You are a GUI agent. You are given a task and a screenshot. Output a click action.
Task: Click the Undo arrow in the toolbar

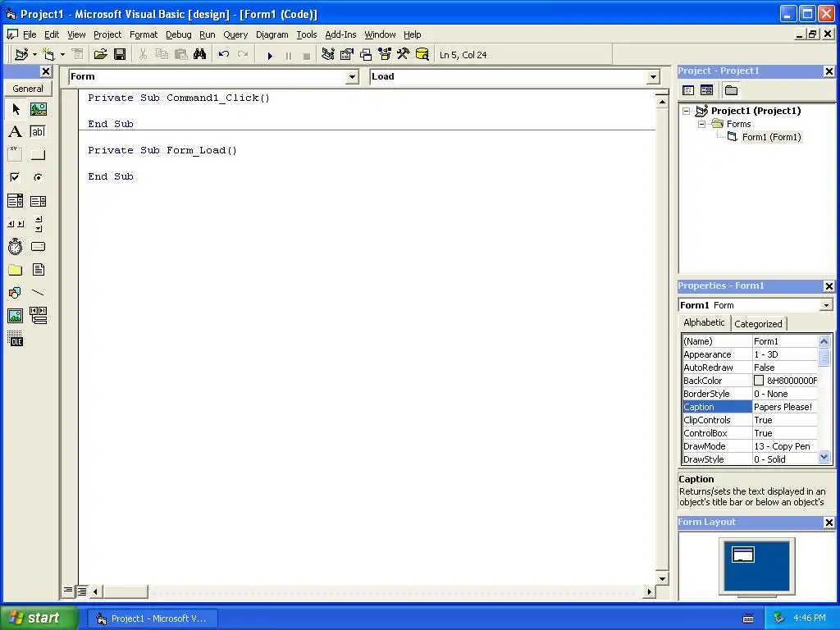click(x=224, y=55)
